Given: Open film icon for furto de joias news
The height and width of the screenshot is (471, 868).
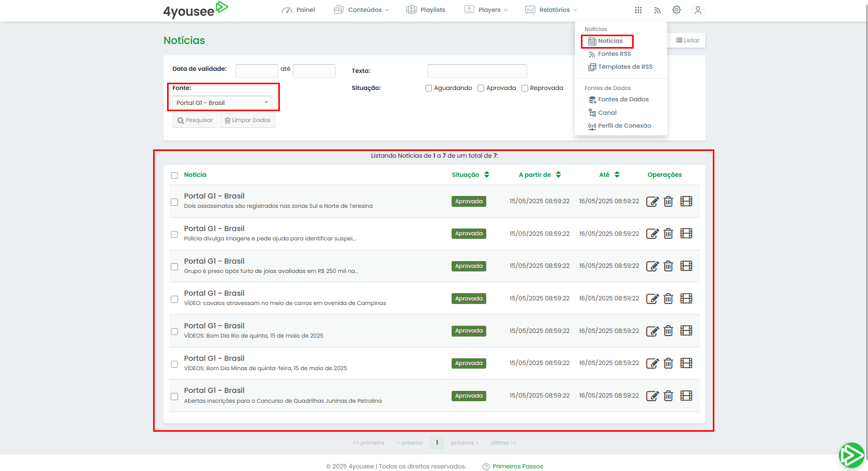Looking at the screenshot, I should pyautogui.click(x=686, y=266).
